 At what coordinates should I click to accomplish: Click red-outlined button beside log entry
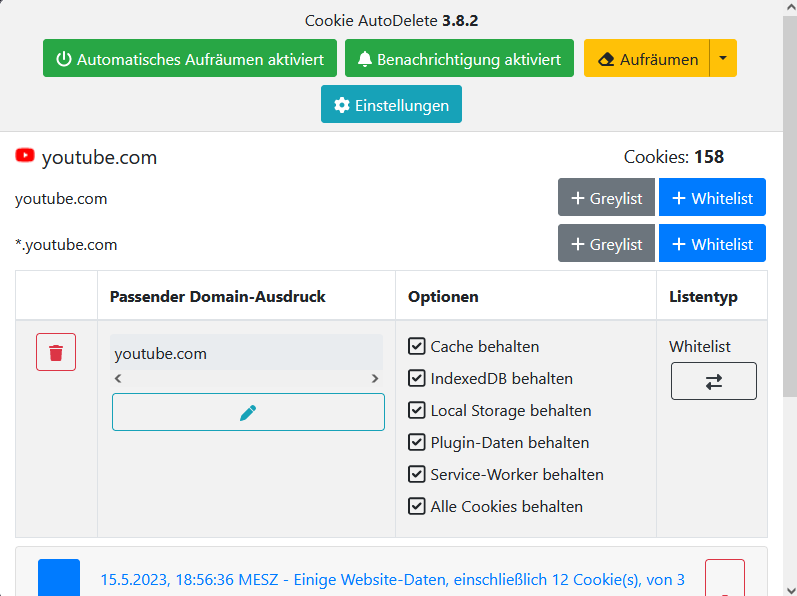coord(724,578)
